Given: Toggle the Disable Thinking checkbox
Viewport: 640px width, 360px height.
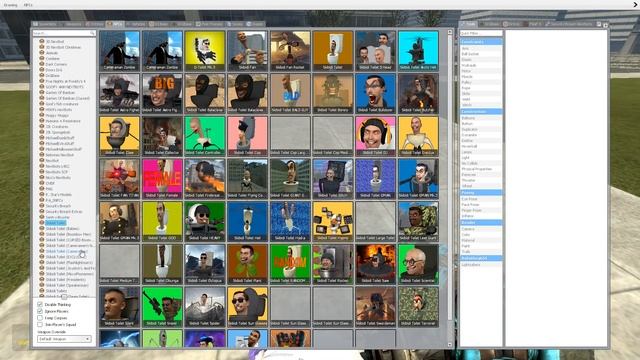Looking at the screenshot, I should (40, 304).
